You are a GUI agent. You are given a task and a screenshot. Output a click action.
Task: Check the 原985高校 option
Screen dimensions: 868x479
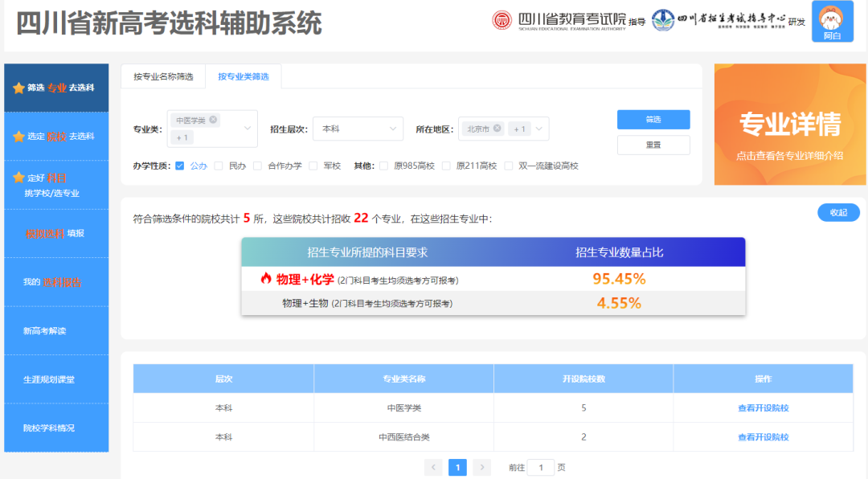[x=383, y=166]
